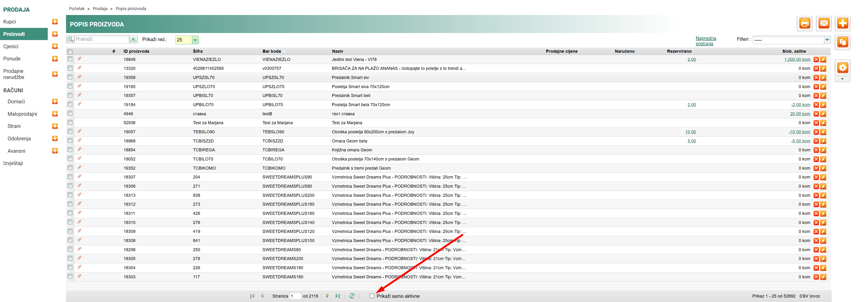Select checkbox for product 18848
The height and width of the screenshot is (302, 868).
pyautogui.click(x=70, y=59)
